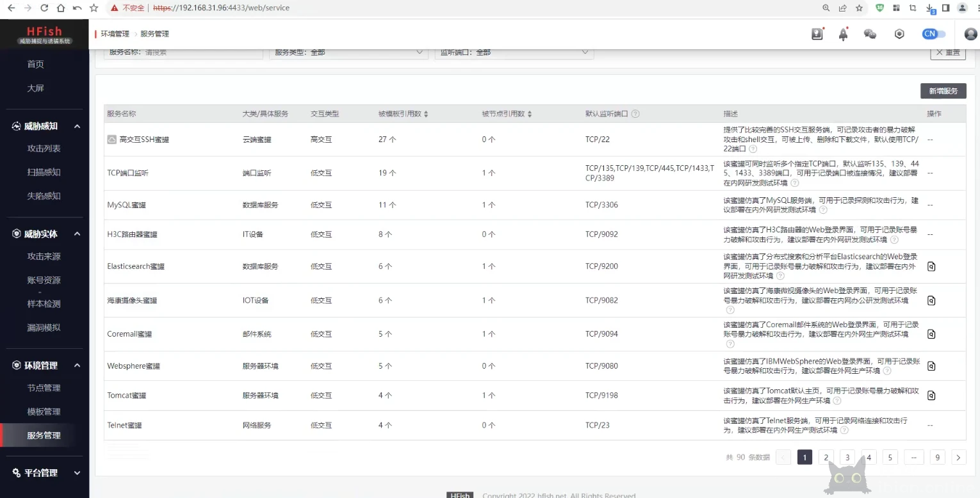The height and width of the screenshot is (498, 980).
Task: Open 攻击列表 in the sidebar
Action: coord(44,149)
